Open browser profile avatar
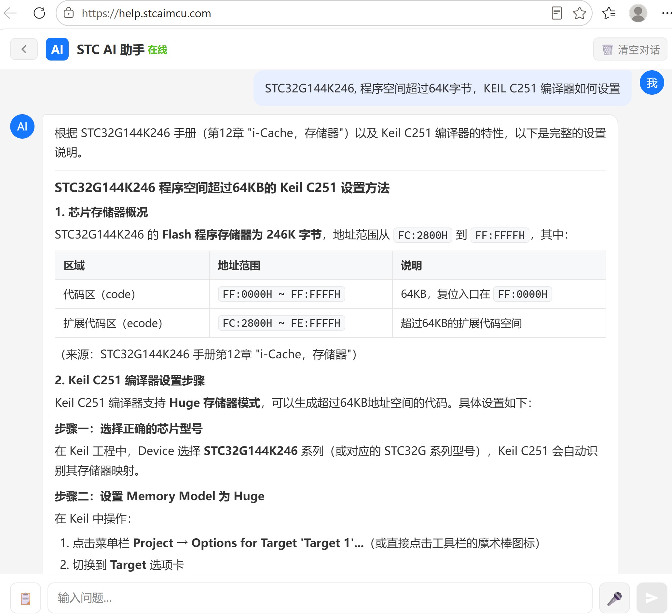Viewport: 672px width, 616px height. pos(638,13)
